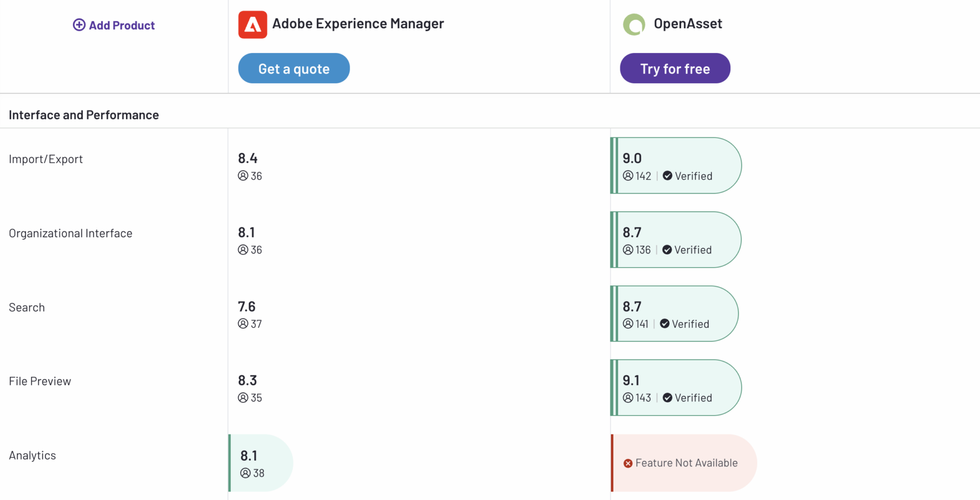Click the Add Product plus icon
The width and height of the screenshot is (980, 500).
point(79,25)
